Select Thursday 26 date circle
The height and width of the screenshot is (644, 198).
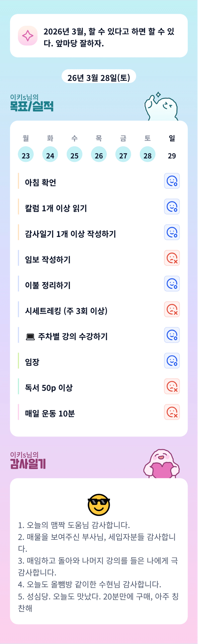coord(99,154)
